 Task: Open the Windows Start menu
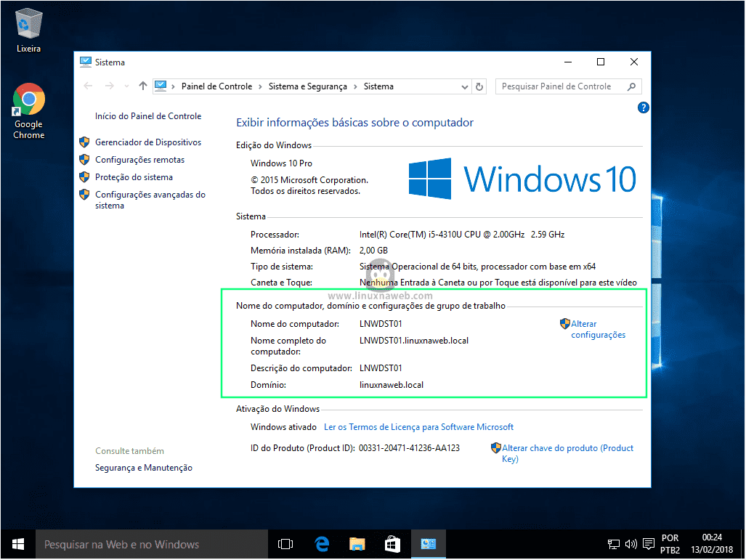click(18, 544)
